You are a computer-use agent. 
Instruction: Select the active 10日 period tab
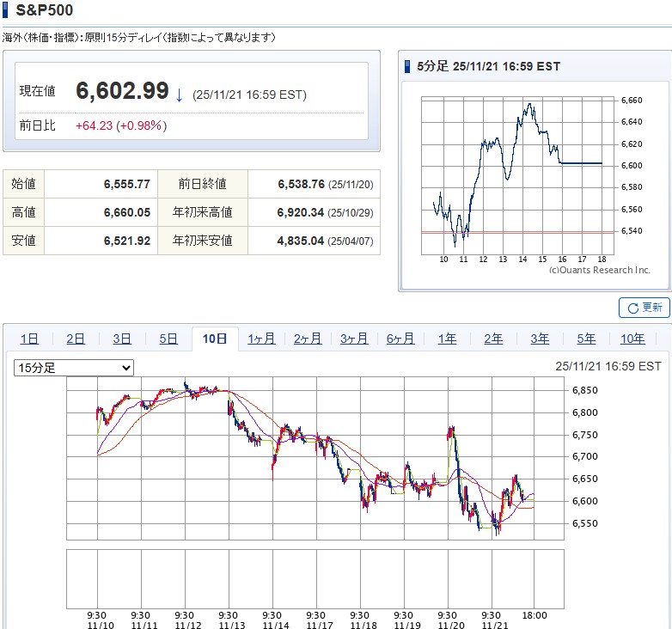[x=215, y=339]
